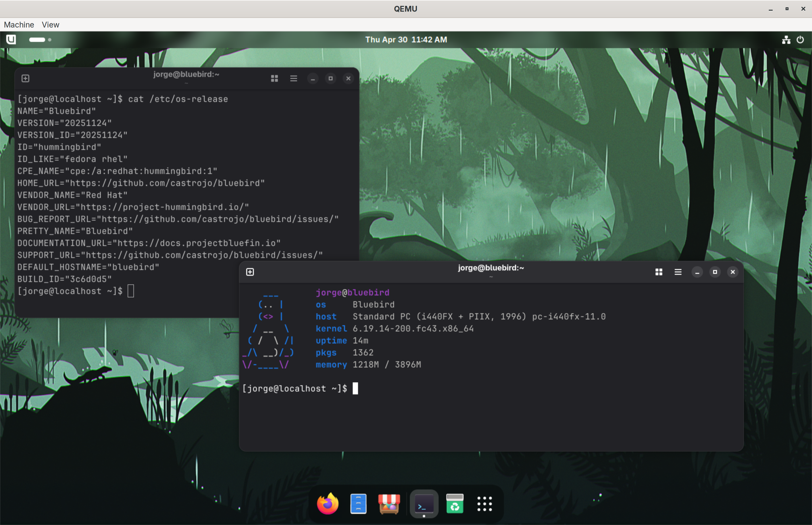Show tab overview in front terminal window
The height and width of the screenshot is (525, 812).
[659, 272]
